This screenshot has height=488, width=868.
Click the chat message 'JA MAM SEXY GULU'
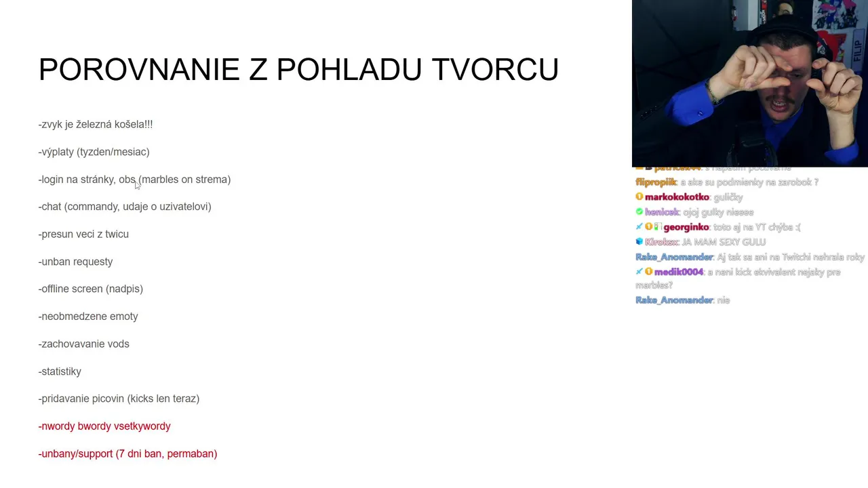(x=724, y=241)
